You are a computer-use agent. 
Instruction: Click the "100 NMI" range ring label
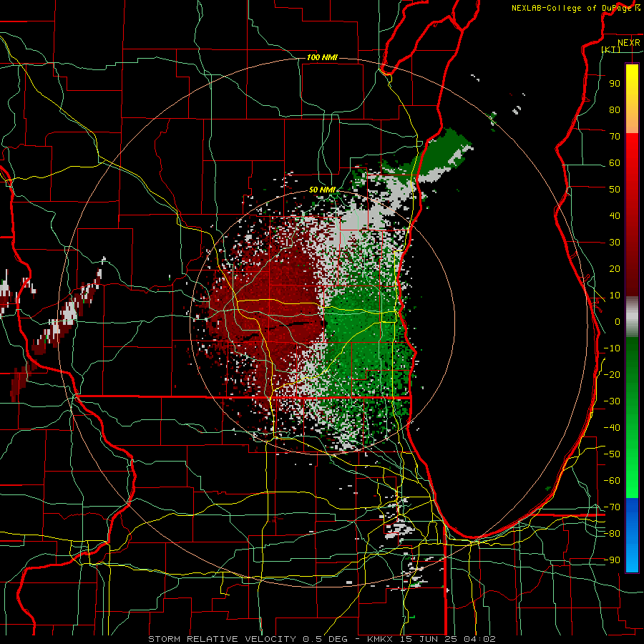click(322, 57)
